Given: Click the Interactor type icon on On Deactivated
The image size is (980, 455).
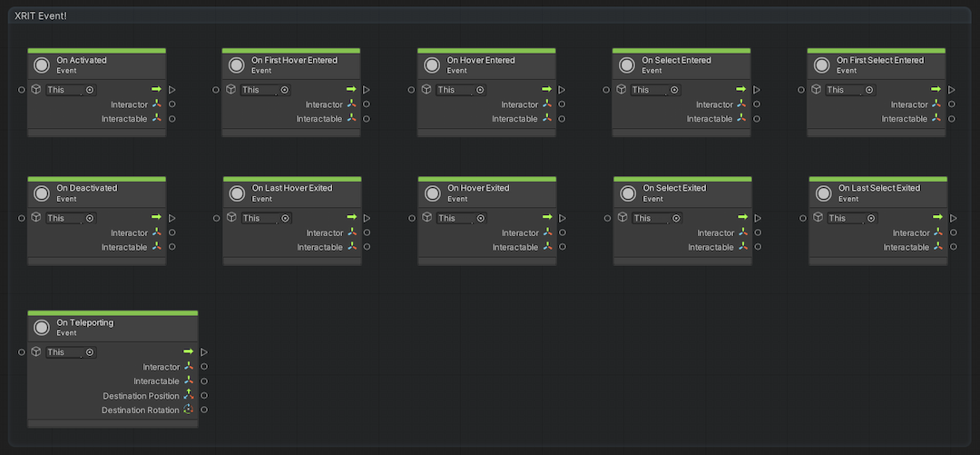Looking at the screenshot, I should (156, 232).
